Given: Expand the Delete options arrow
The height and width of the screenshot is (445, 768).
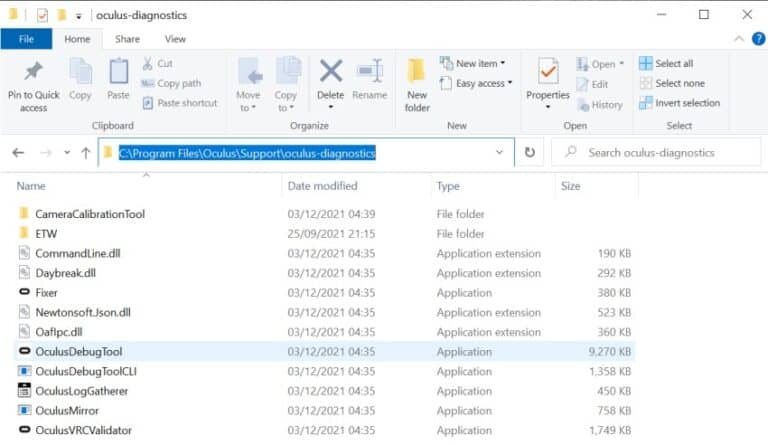Looking at the screenshot, I should point(331,107).
